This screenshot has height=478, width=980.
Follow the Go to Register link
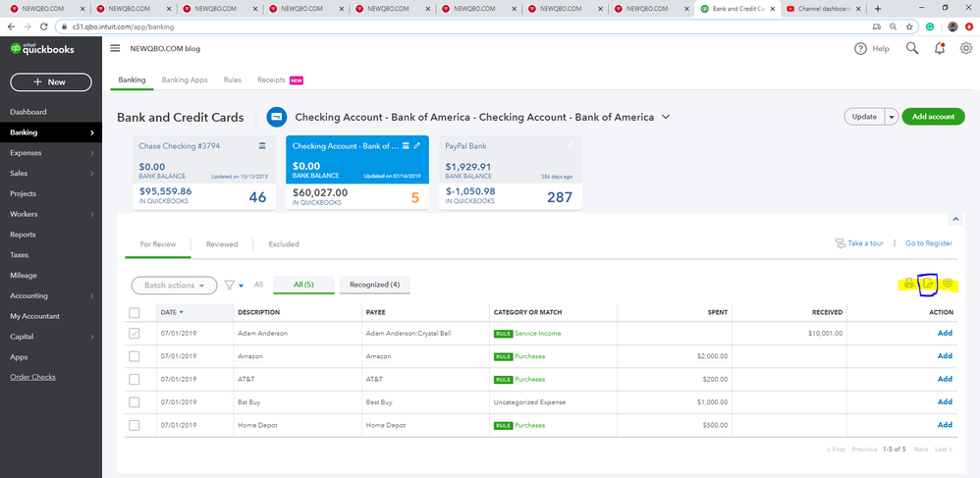[928, 243]
